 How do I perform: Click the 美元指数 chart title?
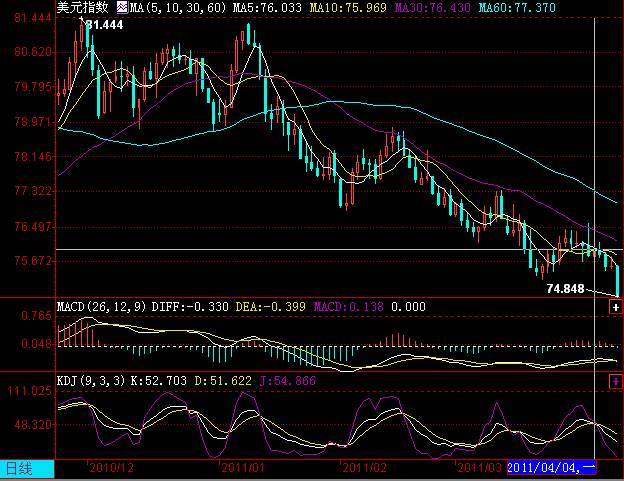pos(82,7)
